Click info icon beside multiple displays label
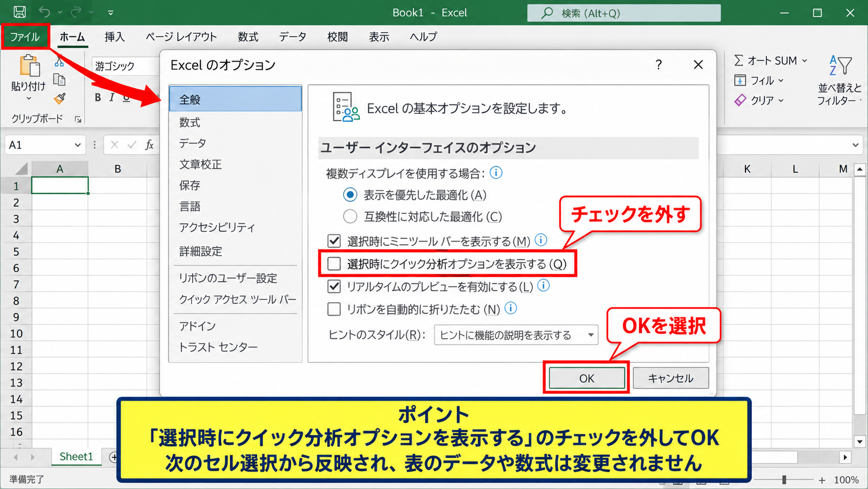This screenshot has width=868, height=489. [x=496, y=173]
